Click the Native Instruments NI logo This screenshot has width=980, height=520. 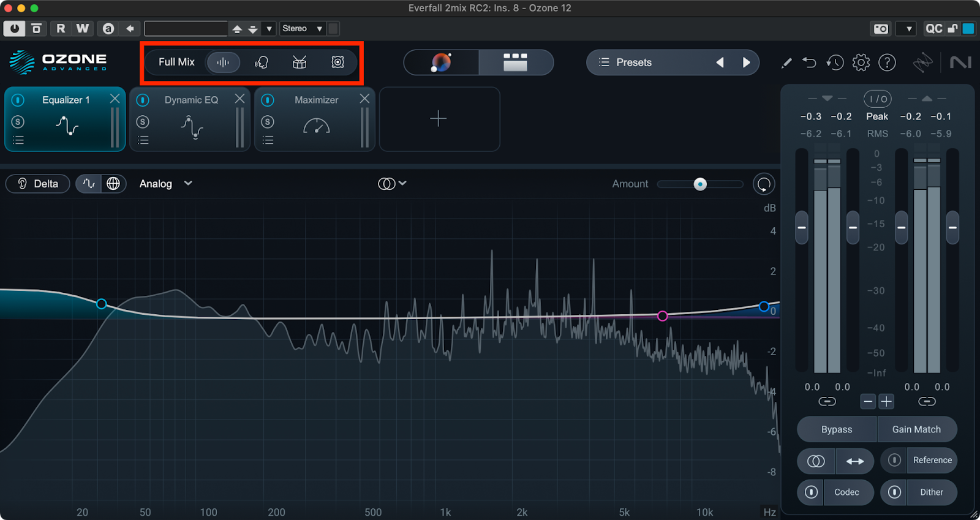pyautogui.click(x=960, y=62)
